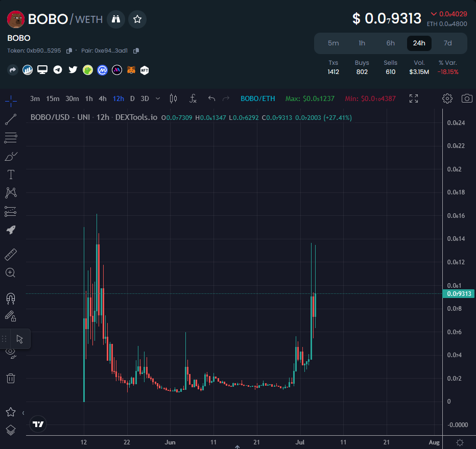This screenshot has height=449, width=476.
Task: Click the purple M circle icon
Action: 117,70
